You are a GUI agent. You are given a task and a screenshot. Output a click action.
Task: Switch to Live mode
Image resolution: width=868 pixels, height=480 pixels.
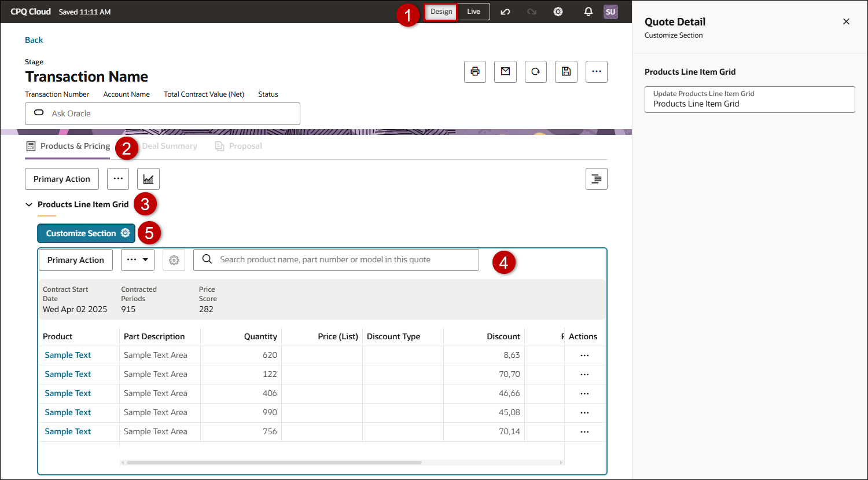point(473,12)
